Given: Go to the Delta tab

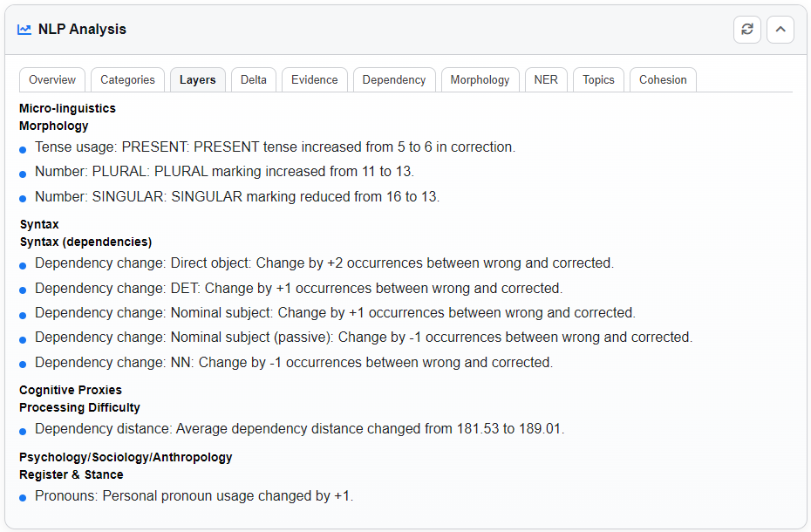Looking at the screenshot, I should coord(254,79).
